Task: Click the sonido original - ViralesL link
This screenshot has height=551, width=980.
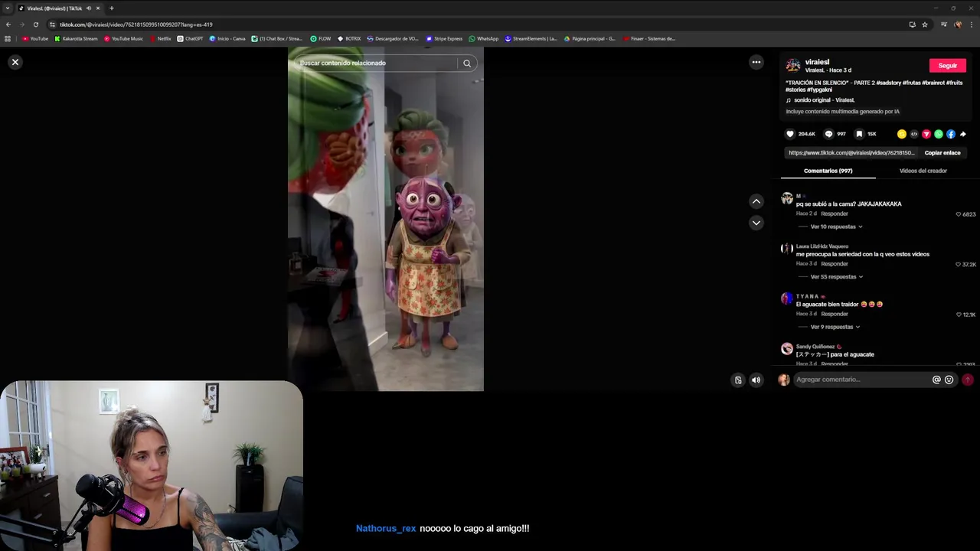Action: (x=825, y=100)
